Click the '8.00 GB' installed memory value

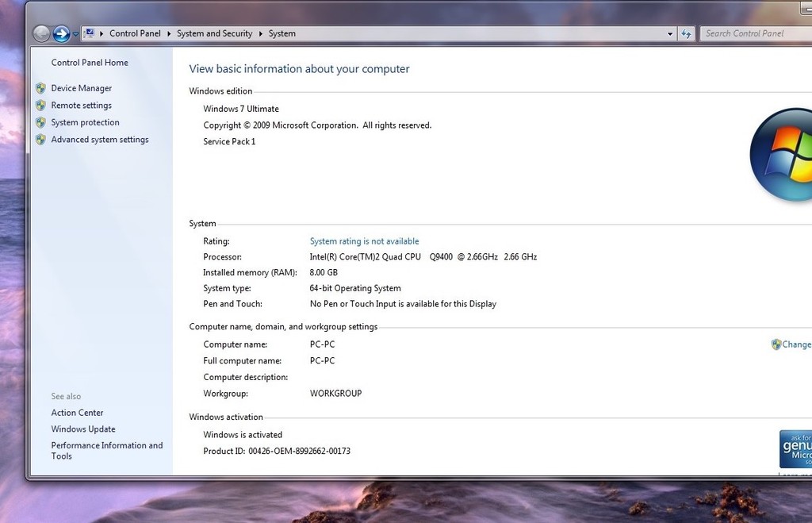[324, 272]
